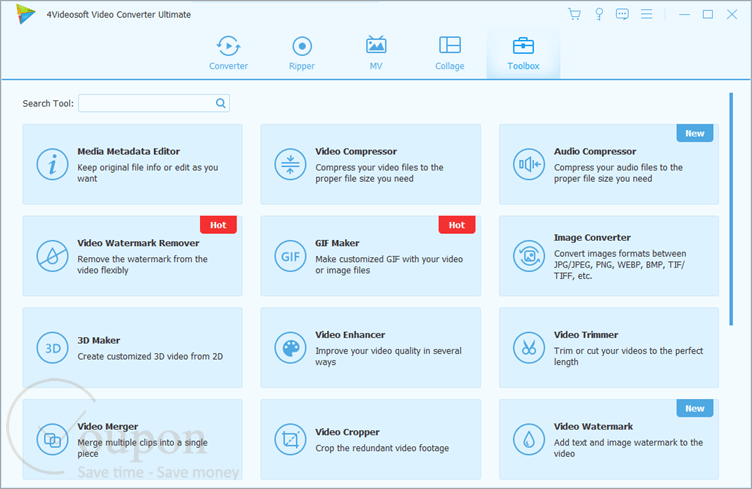Open Media Metadata Editor title
Image resolution: width=752 pixels, height=489 pixels.
[129, 151]
